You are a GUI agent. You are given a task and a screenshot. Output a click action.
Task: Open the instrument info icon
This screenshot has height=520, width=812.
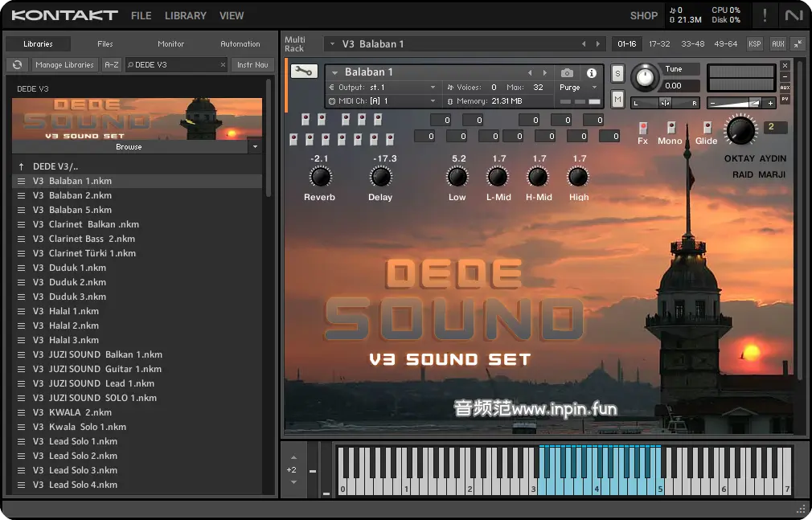coord(592,73)
